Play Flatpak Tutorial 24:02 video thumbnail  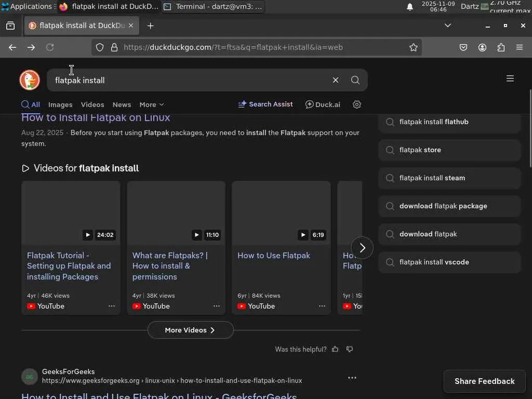coord(71,212)
